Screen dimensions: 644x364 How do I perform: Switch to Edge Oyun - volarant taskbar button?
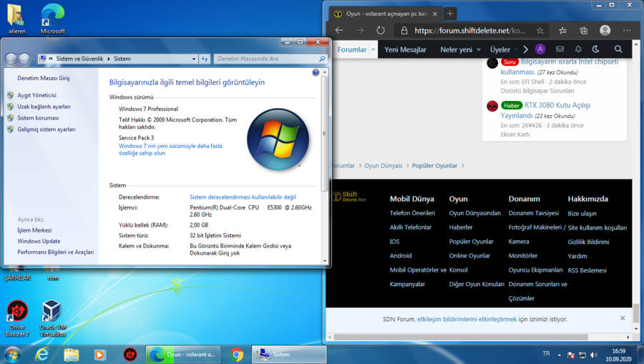183,355
